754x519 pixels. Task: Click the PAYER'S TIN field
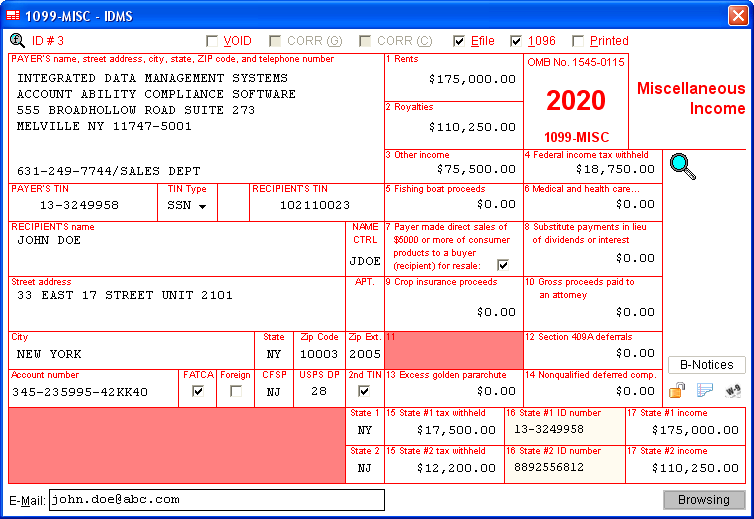(x=83, y=205)
